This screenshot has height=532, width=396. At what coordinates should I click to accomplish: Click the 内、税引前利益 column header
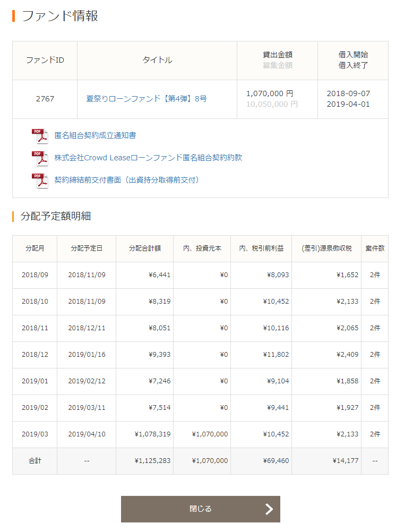pos(261,248)
